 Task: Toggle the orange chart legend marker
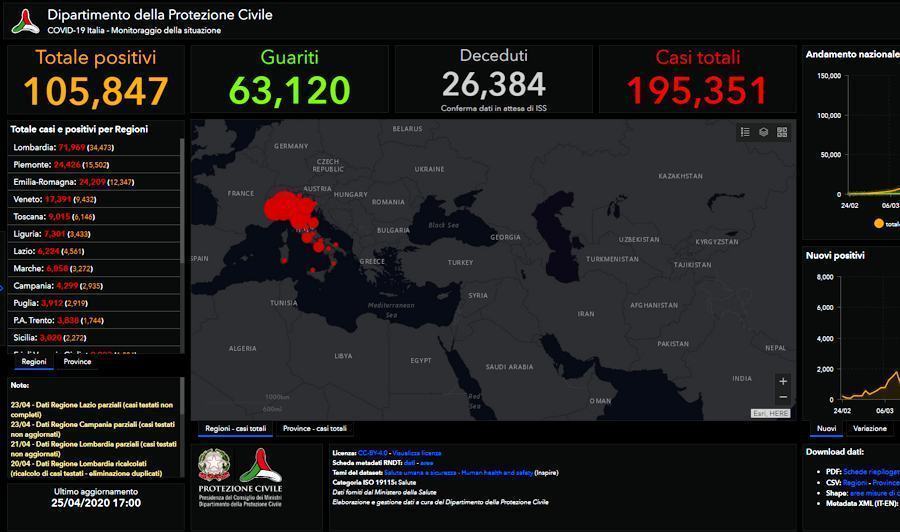879,224
